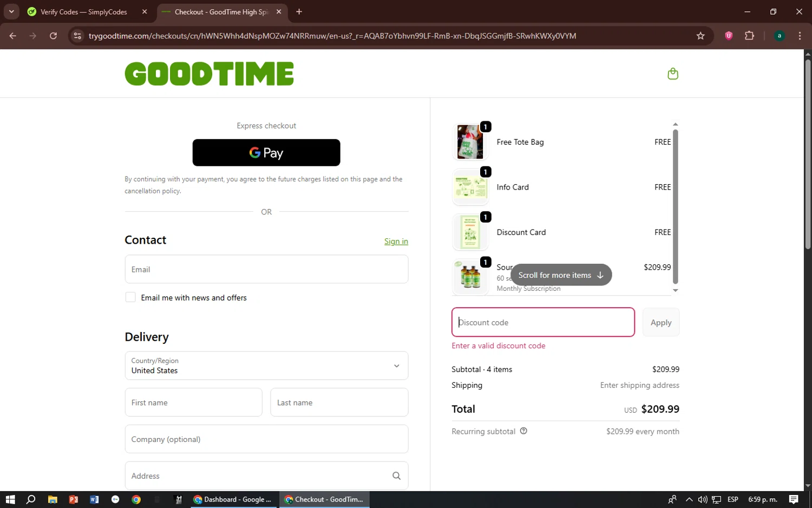Click the address bar URL
The width and height of the screenshot is (812, 508).
pyautogui.click(x=332, y=36)
